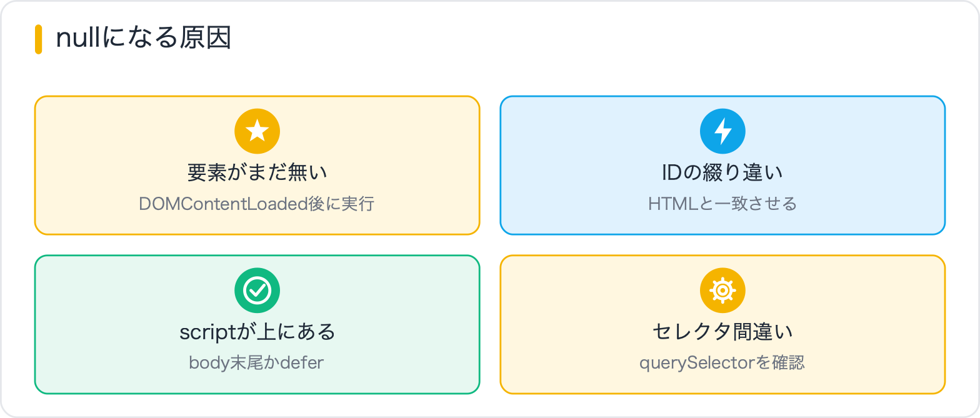Image resolution: width=980 pixels, height=418 pixels.
Task: Click the body末尾かdefer description
Action: [x=257, y=363]
